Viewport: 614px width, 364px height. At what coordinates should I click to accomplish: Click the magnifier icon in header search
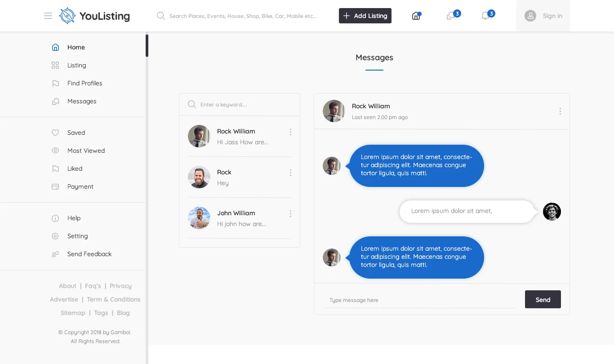(160, 16)
